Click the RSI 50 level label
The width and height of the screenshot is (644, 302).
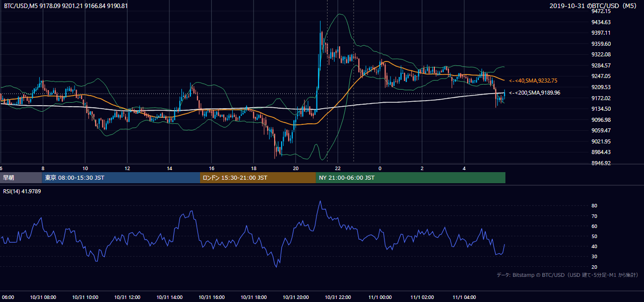coord(595,236)
